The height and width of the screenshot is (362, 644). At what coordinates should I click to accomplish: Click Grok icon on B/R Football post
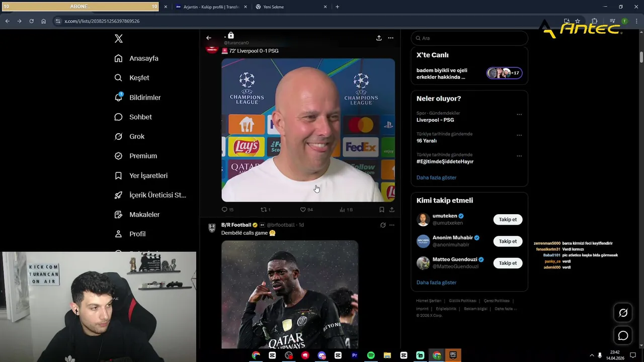point(383,225)
